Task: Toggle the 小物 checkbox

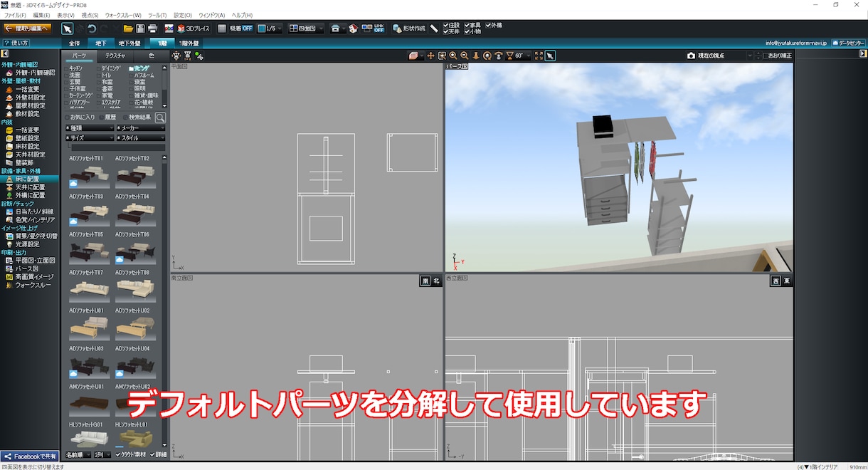Action: pos(472,32)
